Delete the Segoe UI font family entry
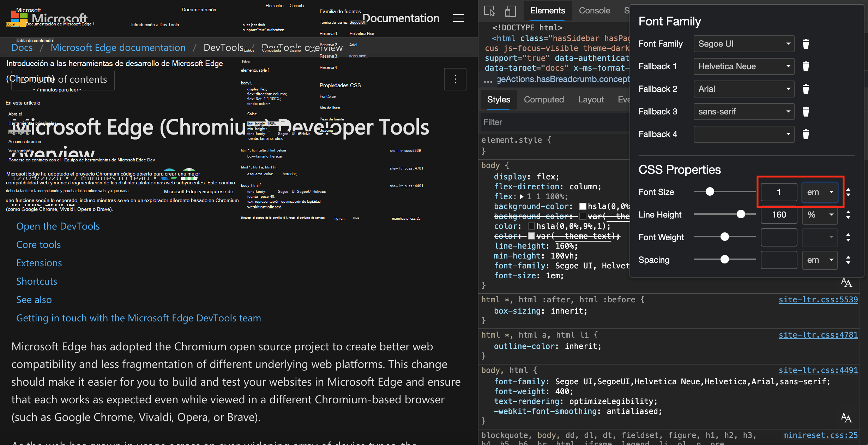Image resolution: width=868 pixels, height=445 pixels. [x=806, y=44]
